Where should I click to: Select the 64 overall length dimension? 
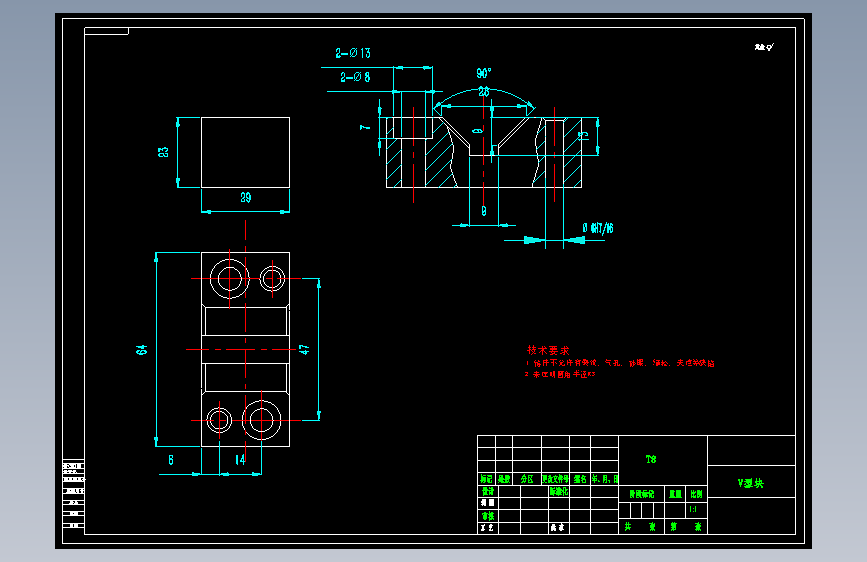coord(142,350)
